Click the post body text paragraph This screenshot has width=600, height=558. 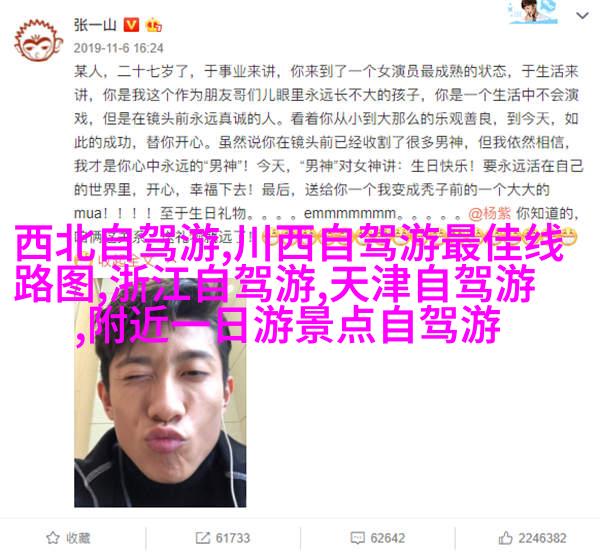pos(328,153)
